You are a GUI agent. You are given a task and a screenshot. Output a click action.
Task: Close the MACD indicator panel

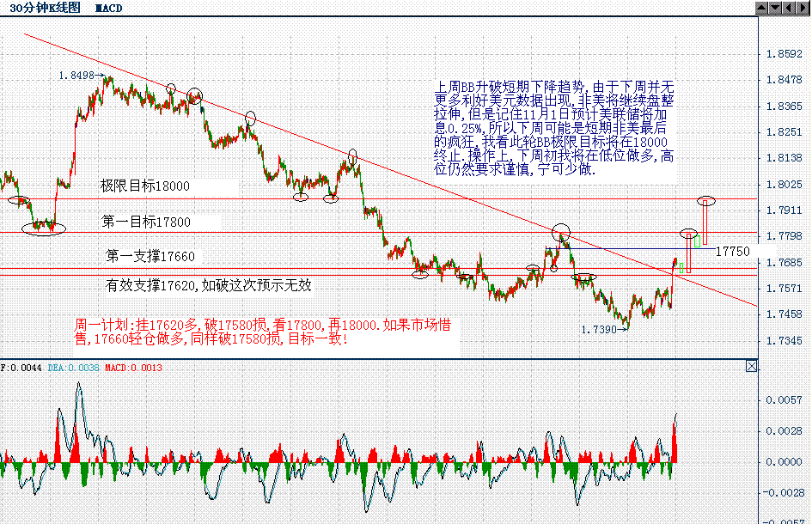coord(751,367)
